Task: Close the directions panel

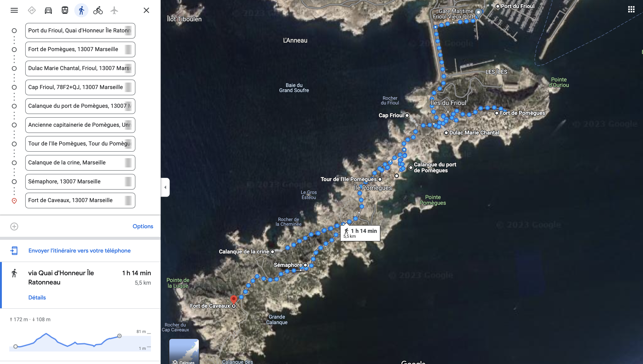Action: tap(146, 10)
